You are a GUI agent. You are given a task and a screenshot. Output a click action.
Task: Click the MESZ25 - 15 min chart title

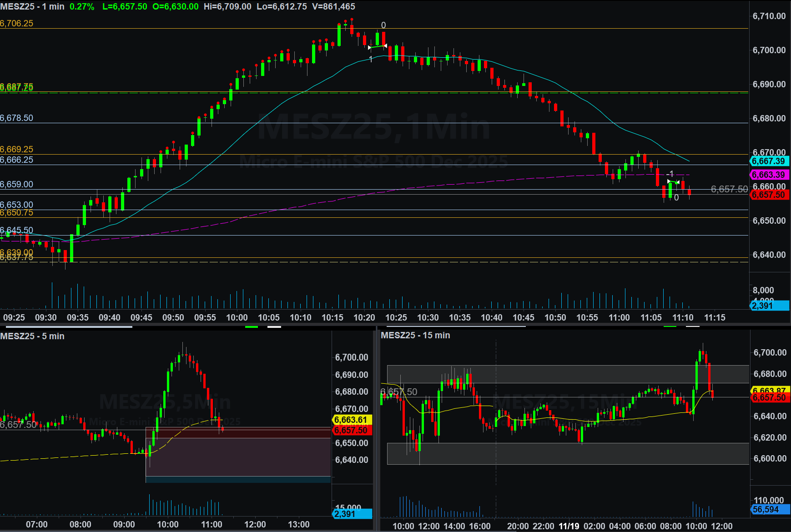[x=415, y=335]
